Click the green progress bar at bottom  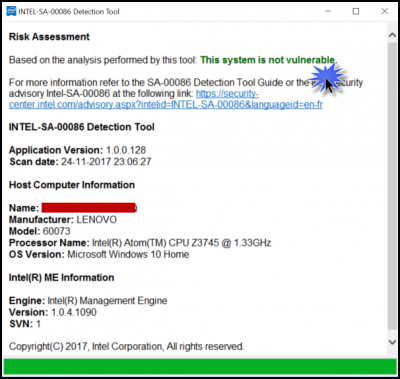[x=200, y=367]
